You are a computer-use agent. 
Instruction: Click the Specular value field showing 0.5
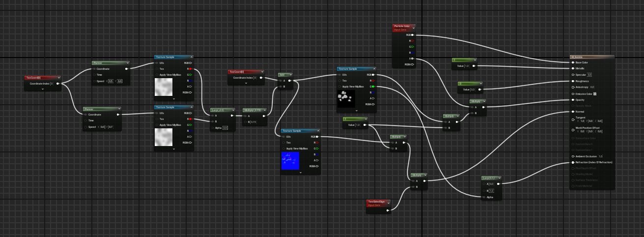coord(589,75)
